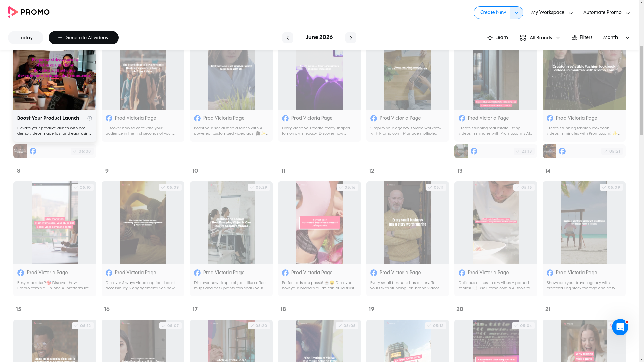Open the Perfect ads video thumbnail
Image resolution: width=644 pixels, height=362 pixels.
tap(319, 223)
